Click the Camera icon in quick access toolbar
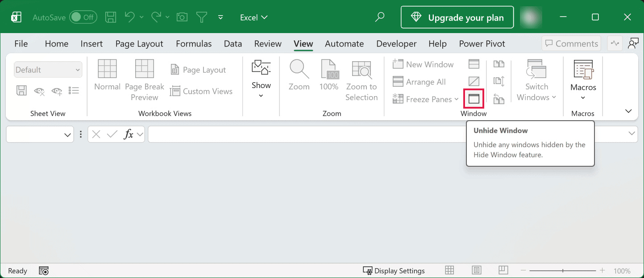 click(182, 17)
